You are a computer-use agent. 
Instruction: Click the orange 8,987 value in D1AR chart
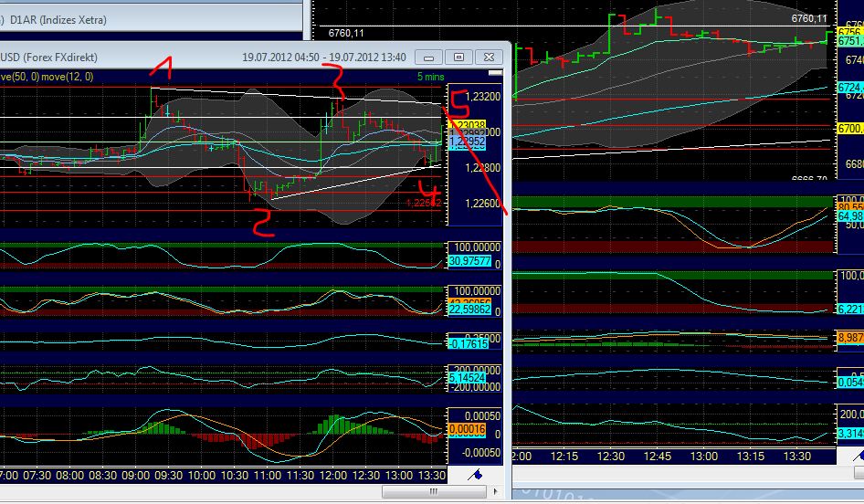click(850, 337)
